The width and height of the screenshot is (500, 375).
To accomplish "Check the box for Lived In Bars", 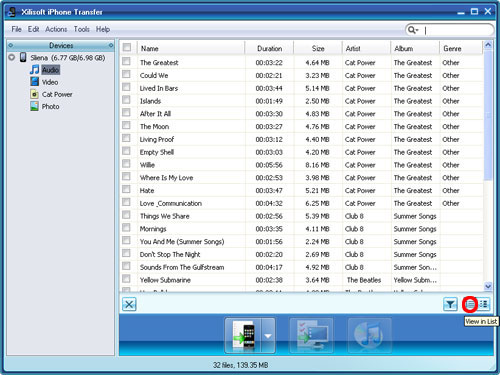I will click(x=126, y=87).
